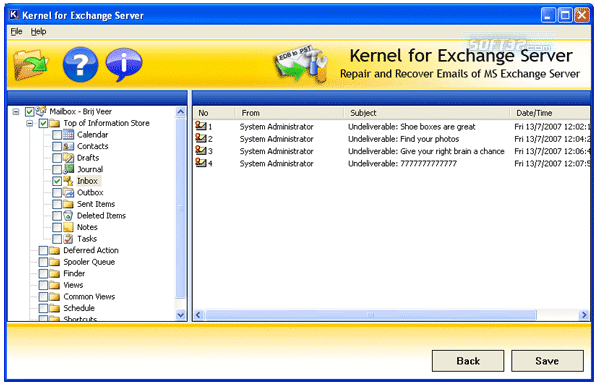Click the Sent Items folder icon
598x386 pixels.
tap(68, 204)
